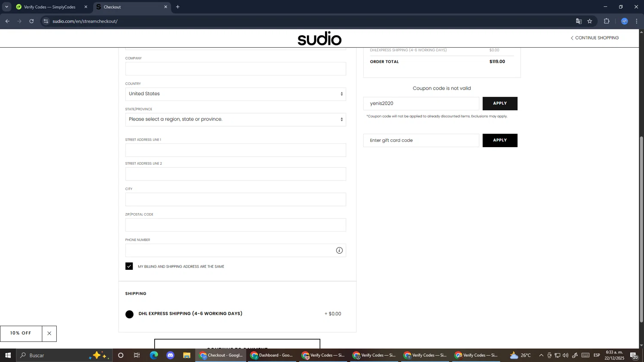Open phone number info icon

[x=339, y=250]
